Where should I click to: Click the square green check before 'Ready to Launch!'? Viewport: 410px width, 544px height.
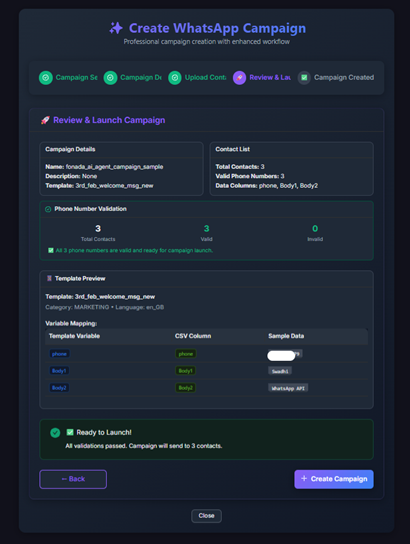click(x=70, y=432)
